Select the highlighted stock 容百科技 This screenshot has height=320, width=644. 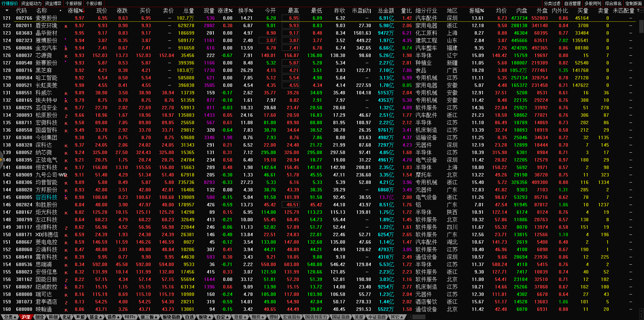46,197
